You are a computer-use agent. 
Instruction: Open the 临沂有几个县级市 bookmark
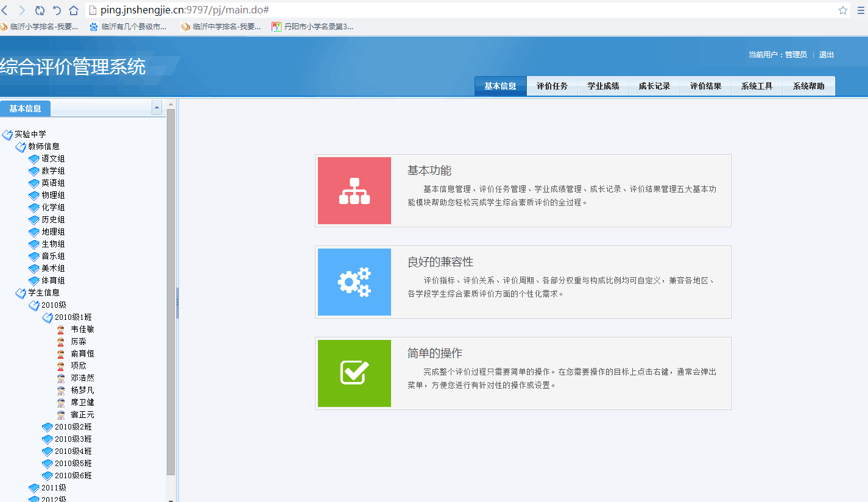click(x=128, y=27)
